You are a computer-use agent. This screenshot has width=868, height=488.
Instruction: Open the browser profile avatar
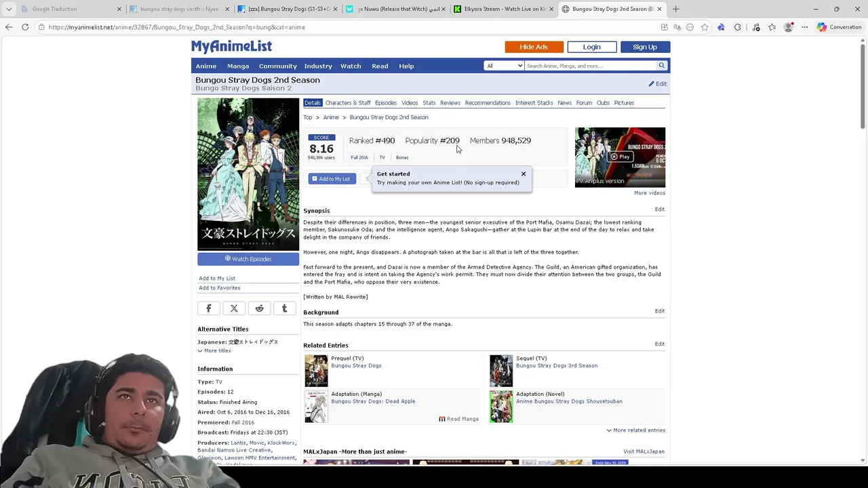coord(788,27)
